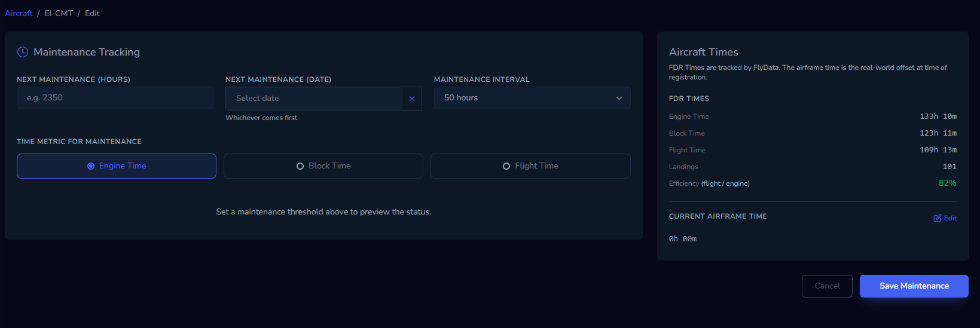The height and width of the screenshot is (328, 980).
Task: Cancel the maintenance edit
Action: tap(827, 286)
